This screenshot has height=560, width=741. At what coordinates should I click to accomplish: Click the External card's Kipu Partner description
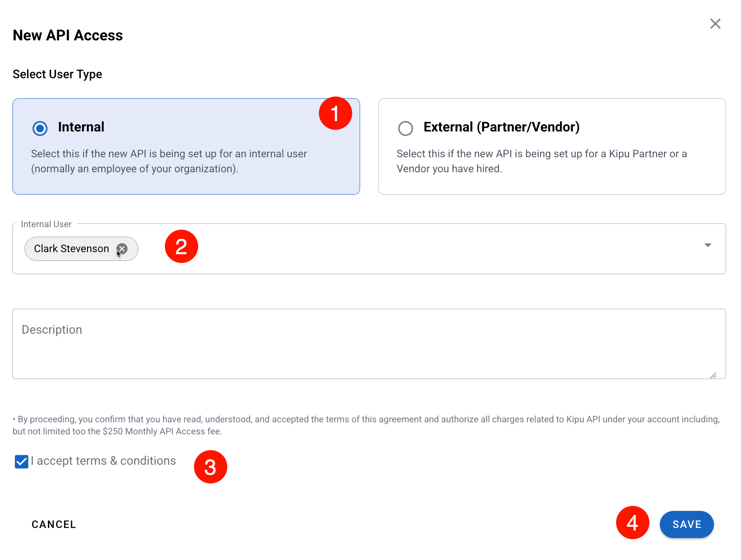pyautogui.click(x=541, y=161)
